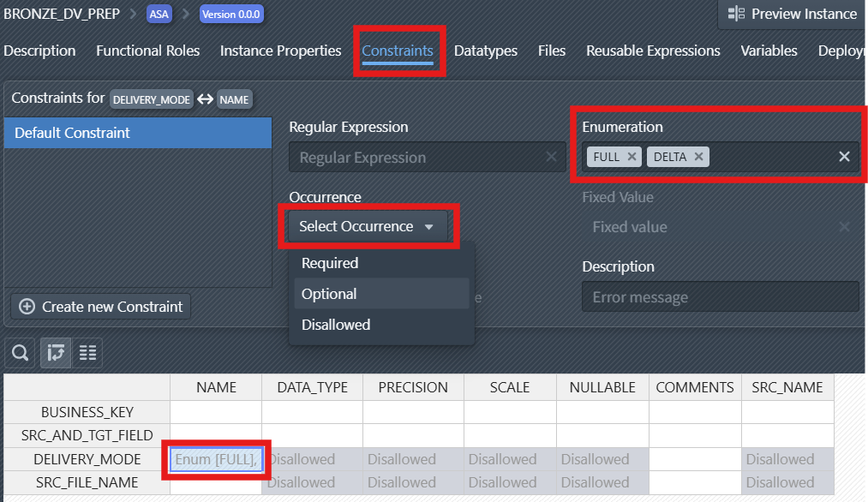Clear the Regular Expression field
The image size is (868, 502).
pos(552,158)
